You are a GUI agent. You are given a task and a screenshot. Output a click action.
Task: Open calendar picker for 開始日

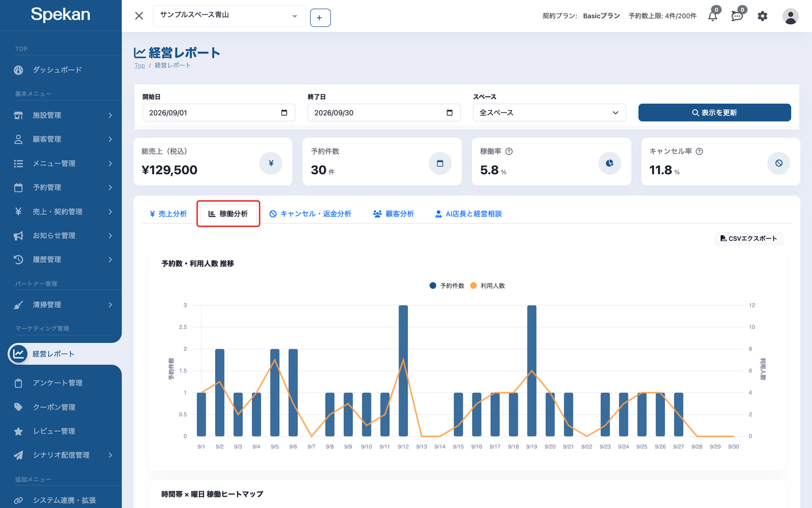click(x=284, y=113)
